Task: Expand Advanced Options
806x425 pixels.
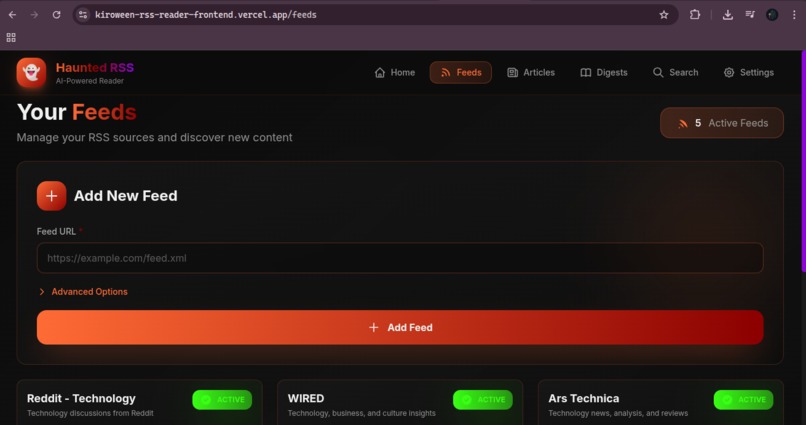Action: pyautogui.click(x=83, y=291)
